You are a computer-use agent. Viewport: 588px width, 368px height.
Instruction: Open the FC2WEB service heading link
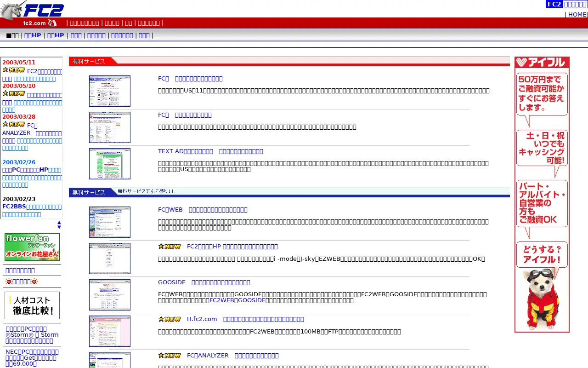click(203, 210)
